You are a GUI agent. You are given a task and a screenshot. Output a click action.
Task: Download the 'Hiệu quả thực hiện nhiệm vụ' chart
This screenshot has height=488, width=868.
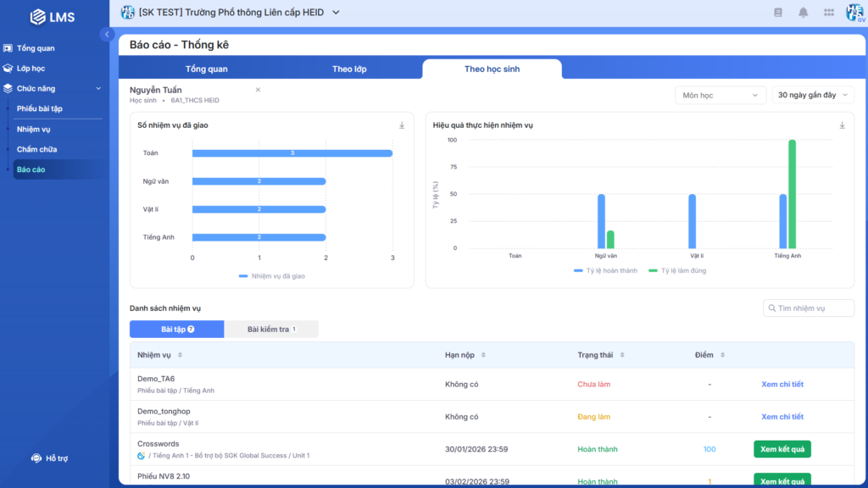pos(842,125)
